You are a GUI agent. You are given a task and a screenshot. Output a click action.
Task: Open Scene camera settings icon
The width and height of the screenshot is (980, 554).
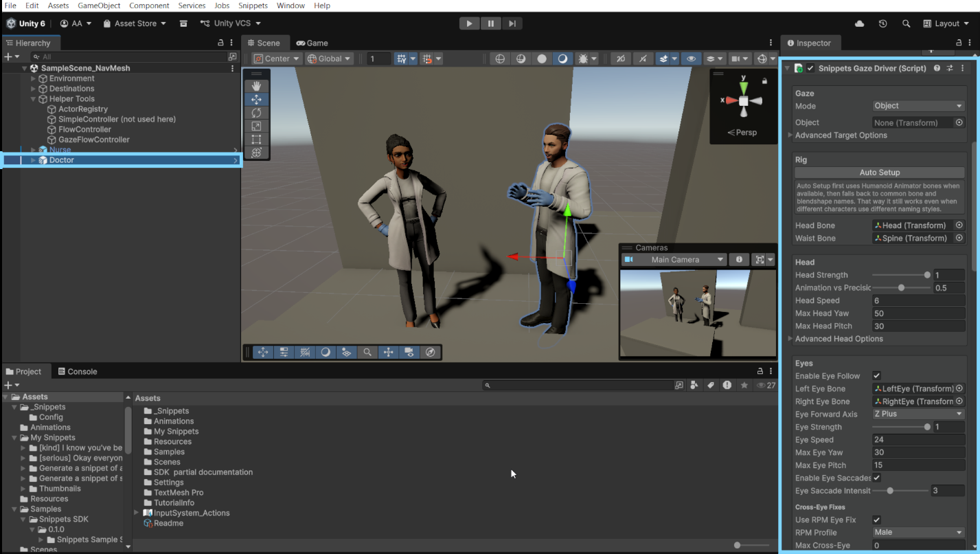pos(738,59)
